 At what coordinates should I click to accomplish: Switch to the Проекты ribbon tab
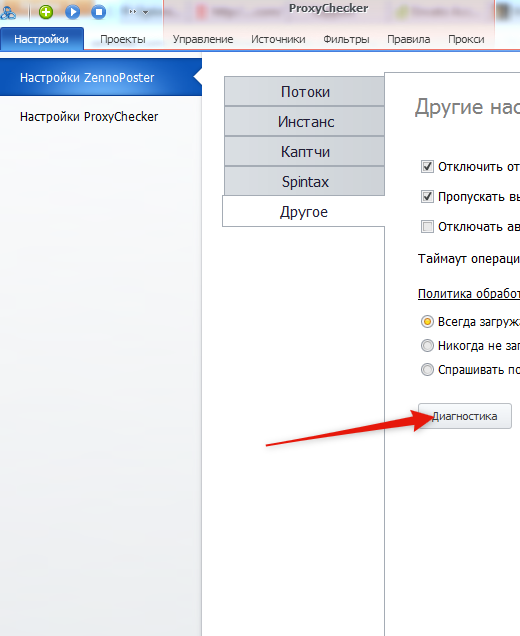coord(123,39)
